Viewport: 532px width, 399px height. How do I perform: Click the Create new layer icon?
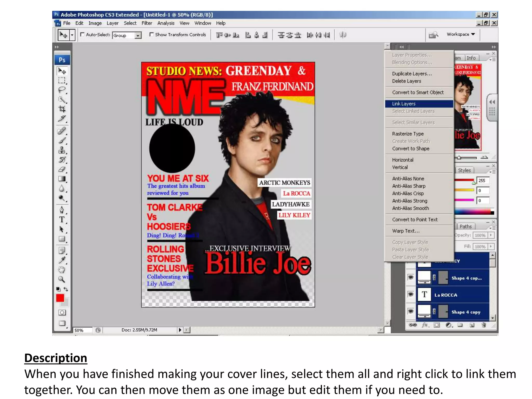point(472,325)
